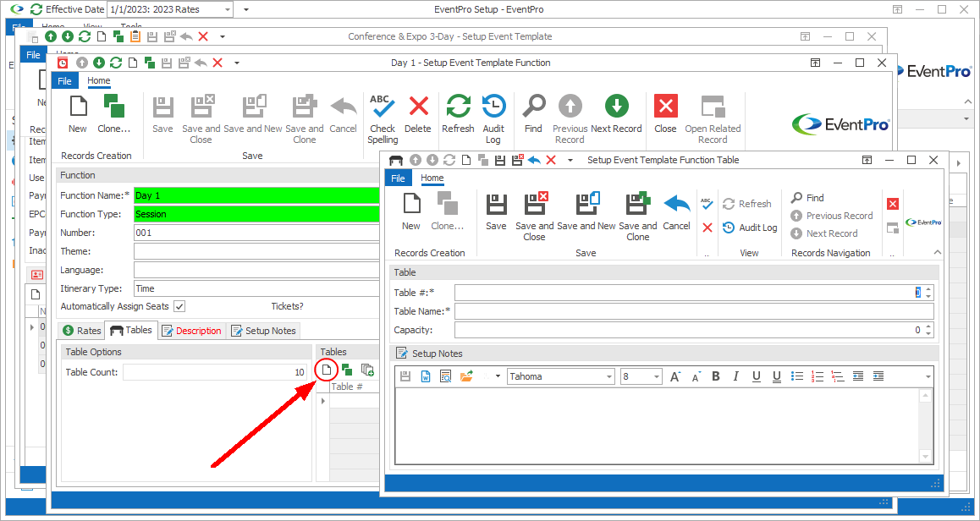This screenshot has height=521, width=980.
Task: Click the batch-add tables icon under Tables
Action: [367, 370]
